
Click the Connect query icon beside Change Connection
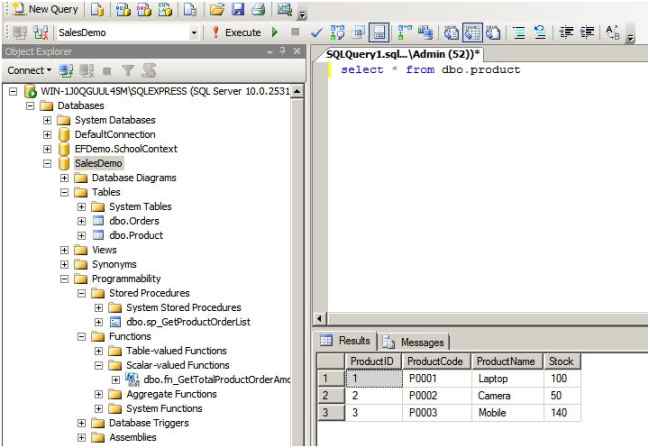[19, 32]
